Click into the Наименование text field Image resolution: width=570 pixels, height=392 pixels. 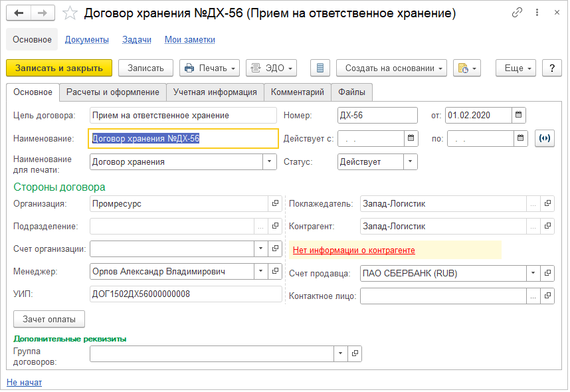tap(183, 138)
